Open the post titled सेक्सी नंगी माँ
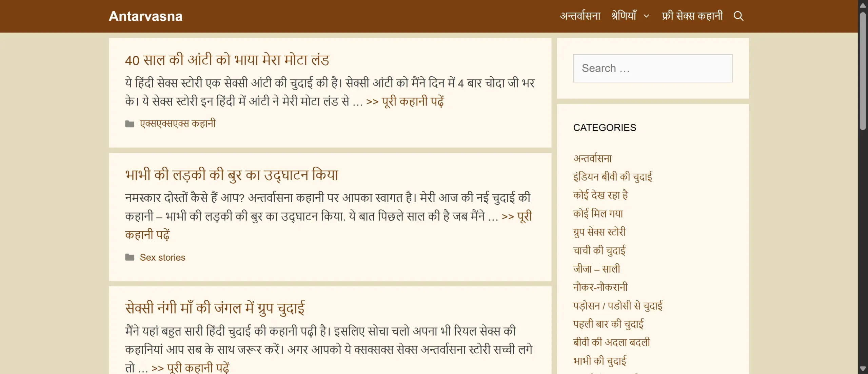The image size is (868, 374). click(215, 308)
